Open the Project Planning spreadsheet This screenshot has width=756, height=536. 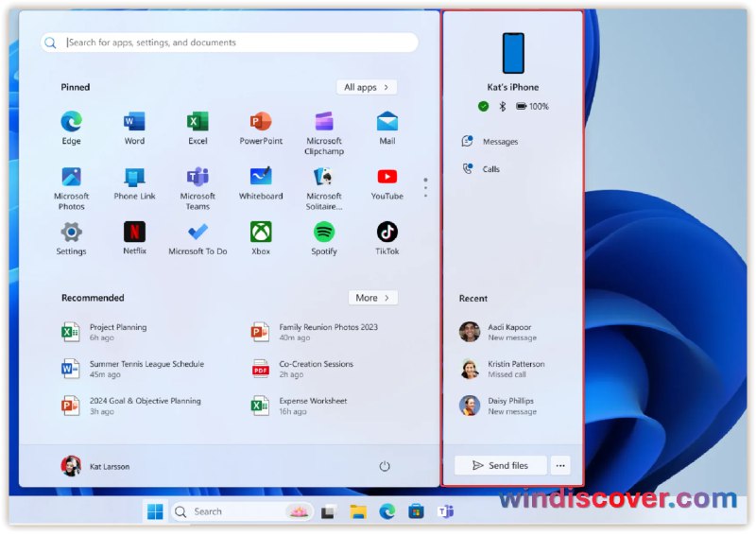[104, 332]
